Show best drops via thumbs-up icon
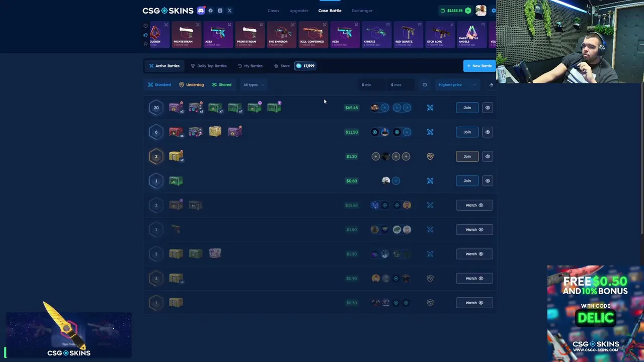Screen dimensions: 644x362 coord(146,35)
